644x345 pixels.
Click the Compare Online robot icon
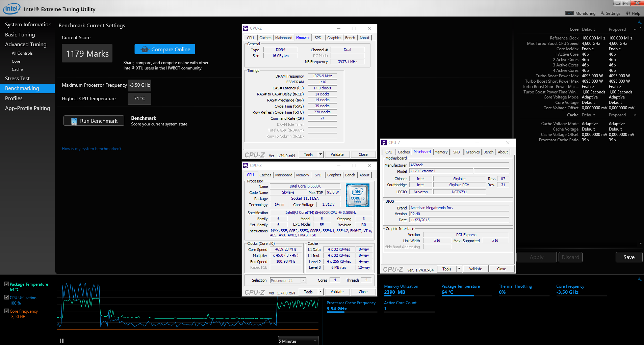coord(145,49)
